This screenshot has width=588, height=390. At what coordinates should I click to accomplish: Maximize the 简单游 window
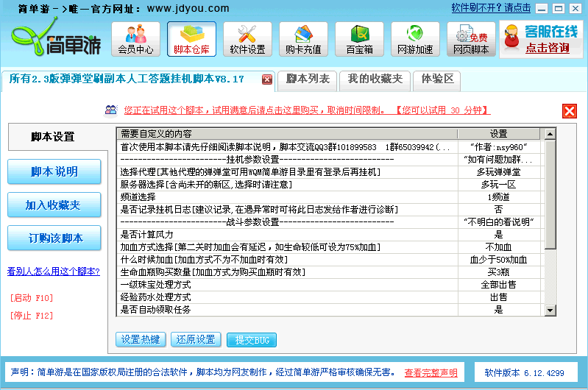pyautogui.click(x=559, y=8)
